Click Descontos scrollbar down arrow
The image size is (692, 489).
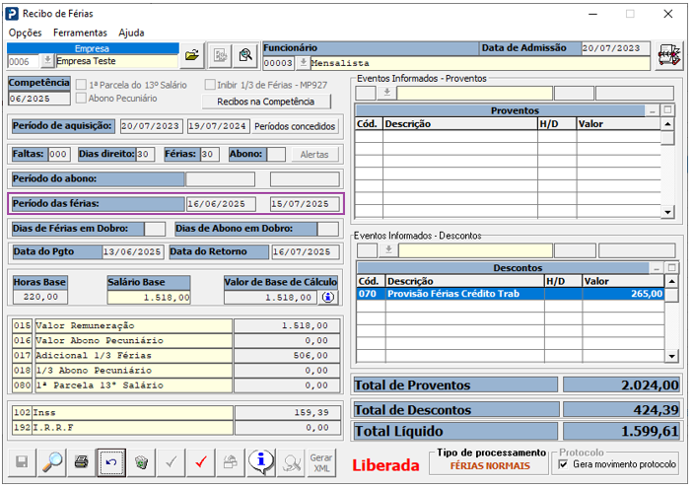pyautogui.click(x=672, y=356)
